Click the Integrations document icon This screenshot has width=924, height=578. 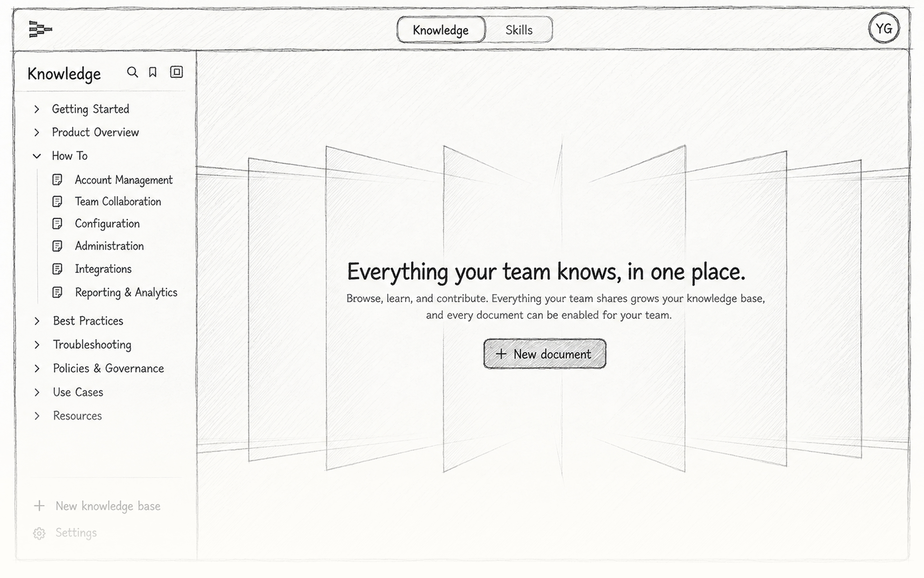click(57, 269)
